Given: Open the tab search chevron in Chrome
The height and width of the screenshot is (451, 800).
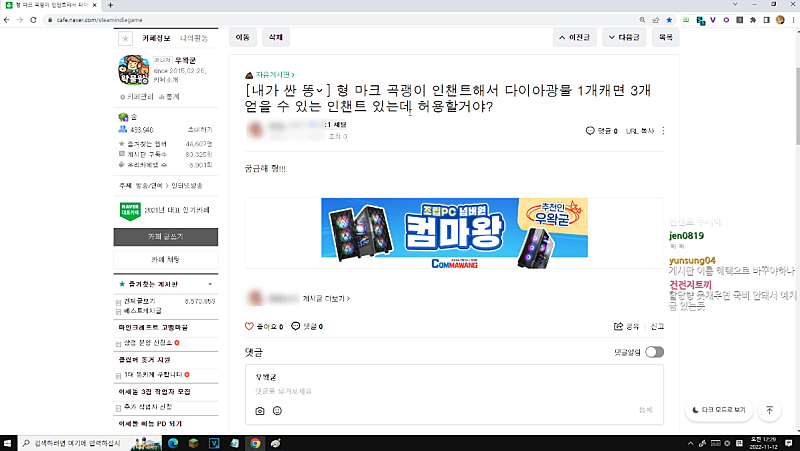Looking at the screenshot, I should coord(735,5).
